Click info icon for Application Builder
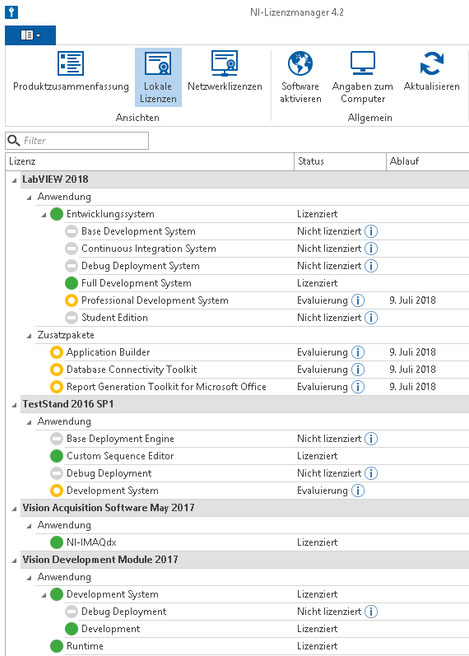The width and height of the screenshot is (469, 656). pos(358,352)
